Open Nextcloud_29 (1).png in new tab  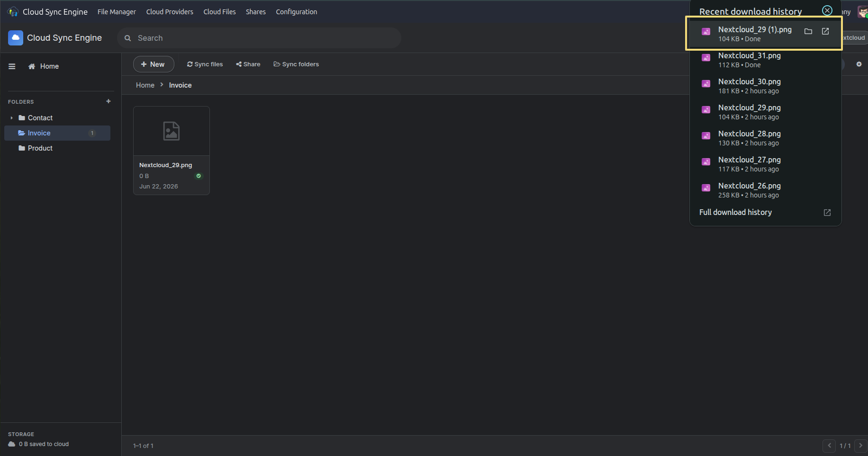(x=825, y=31)
